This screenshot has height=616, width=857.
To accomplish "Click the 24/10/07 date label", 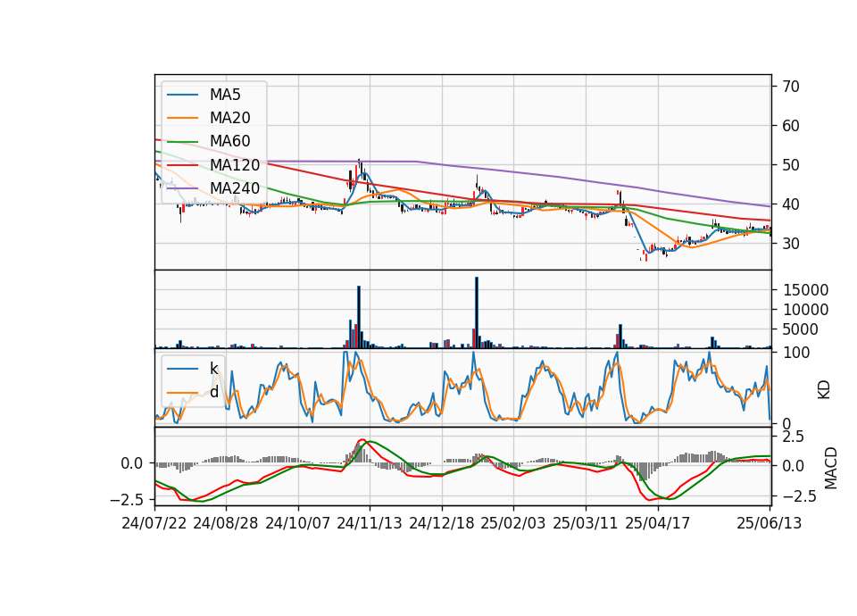I will click(298, 523).
